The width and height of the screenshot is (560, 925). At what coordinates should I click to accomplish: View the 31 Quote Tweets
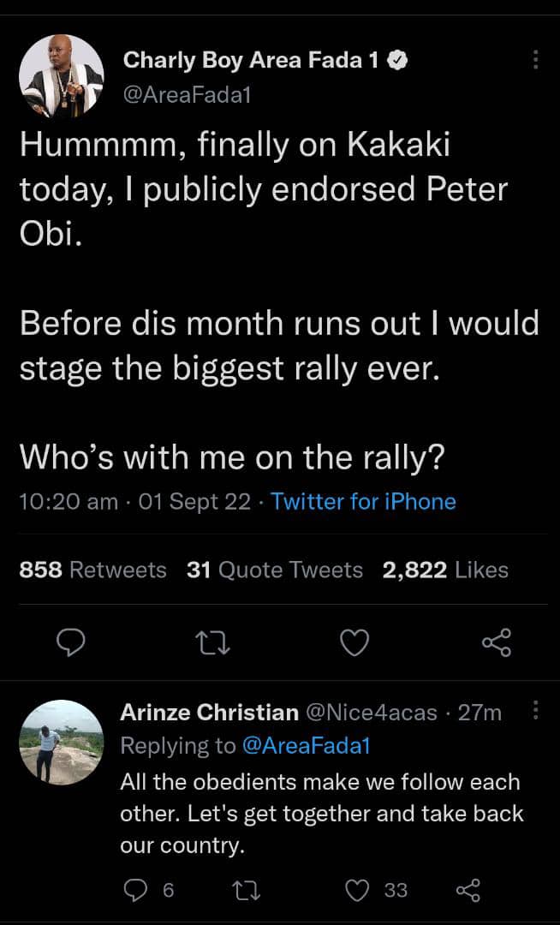(x=274, y=570)
